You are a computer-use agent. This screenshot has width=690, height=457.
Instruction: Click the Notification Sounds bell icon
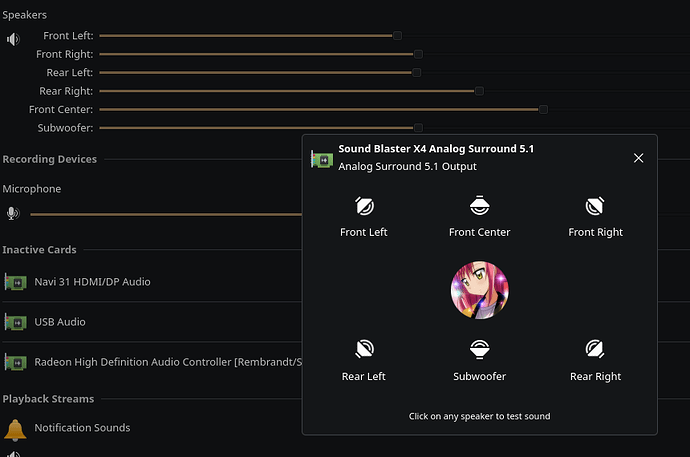[x=15, y=429]
